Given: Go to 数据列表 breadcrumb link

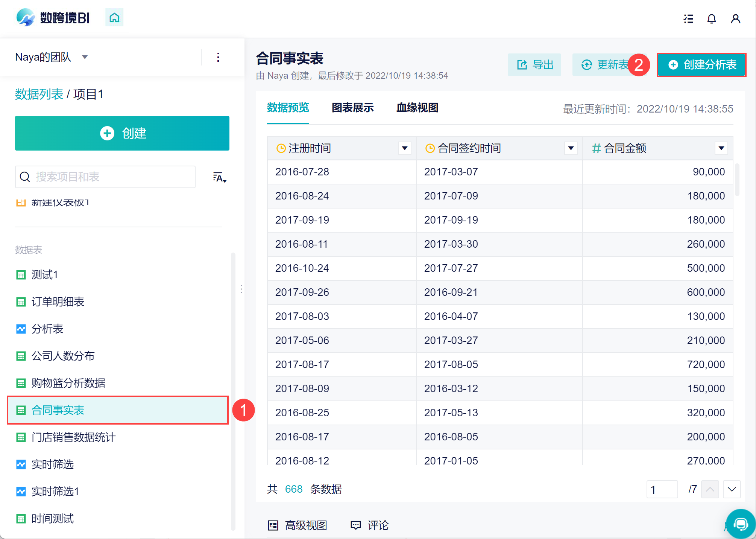Looking at the screenshot, I should coord(39,94).
